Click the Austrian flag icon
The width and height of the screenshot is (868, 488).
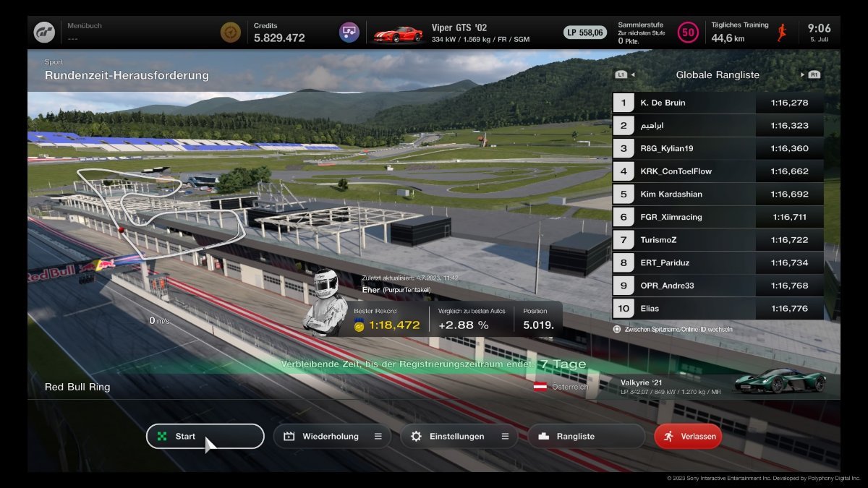click(540, 387)
